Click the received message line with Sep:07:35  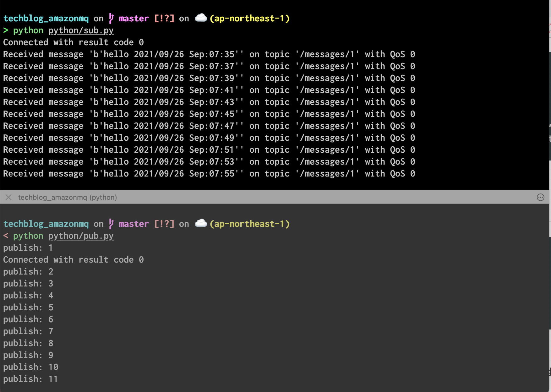(209, 54)
